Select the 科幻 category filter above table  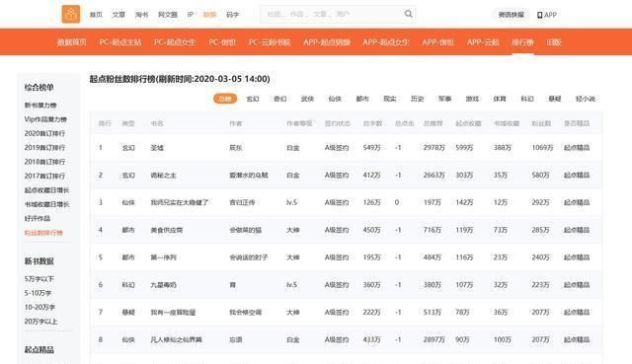coord(526,99)
